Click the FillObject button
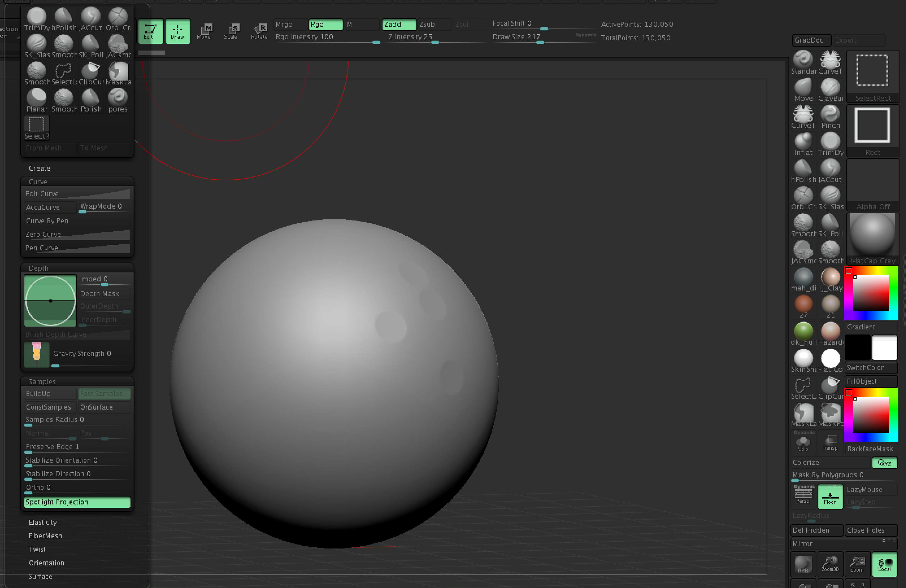906x588 pixels. pos(871,381)
